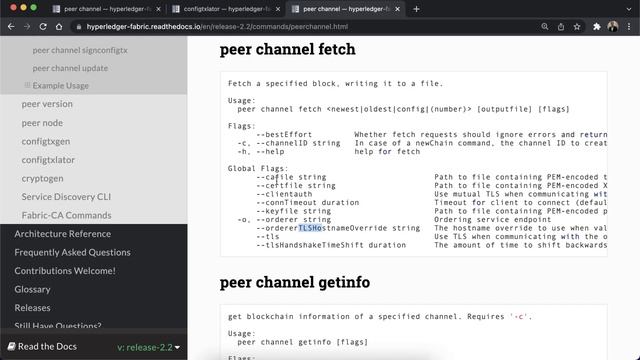Screen dimensions: 640x360
Task: Open the cryptogen sidebar link
Action: [42, 178]
